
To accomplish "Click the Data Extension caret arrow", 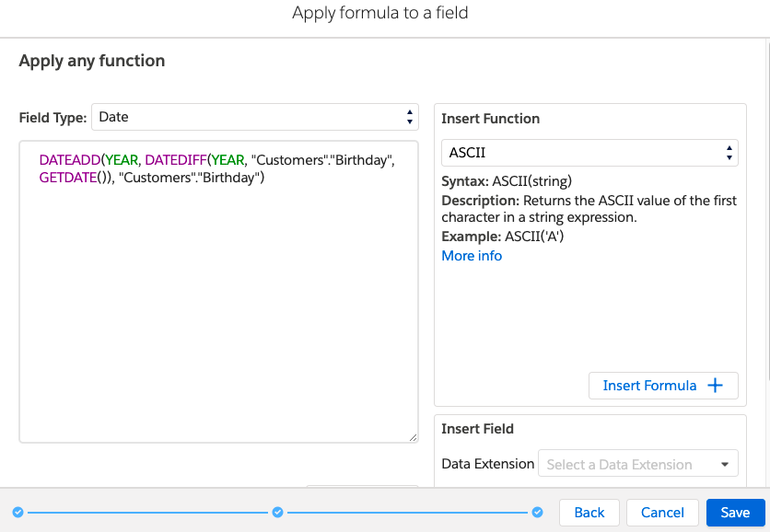I will click(x=724, y=464).
